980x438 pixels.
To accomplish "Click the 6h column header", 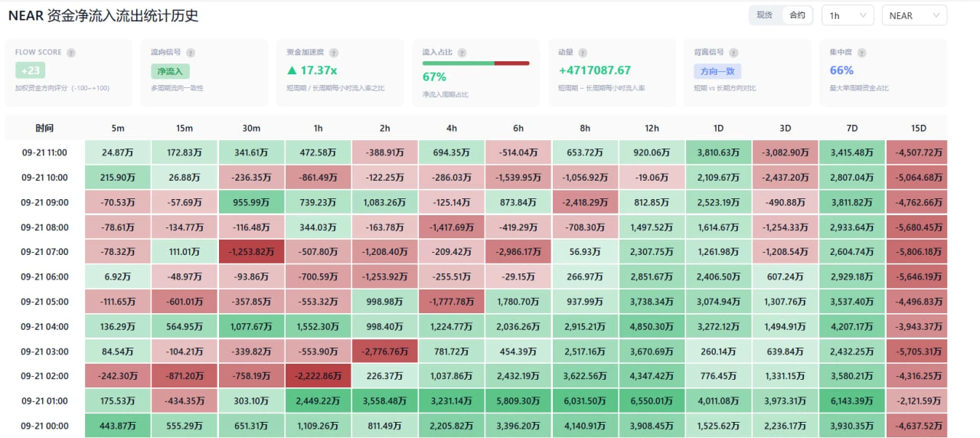I will pyautogui.click(x=518, y=128).
